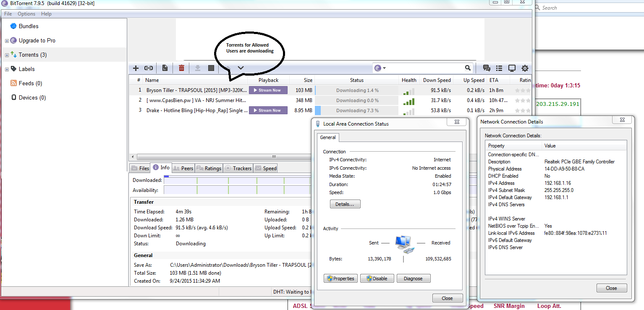Viewport: 644px width, 310px height.
Task: Select the Info tab
Action: pos(161,168)
